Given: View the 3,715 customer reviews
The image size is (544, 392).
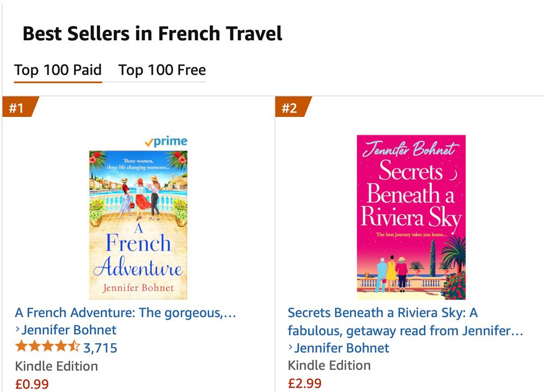Looking at the screenshot, I should (100, 348).
